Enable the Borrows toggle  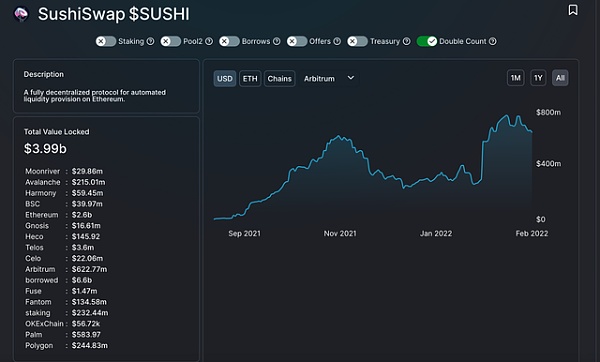(229, 41)
